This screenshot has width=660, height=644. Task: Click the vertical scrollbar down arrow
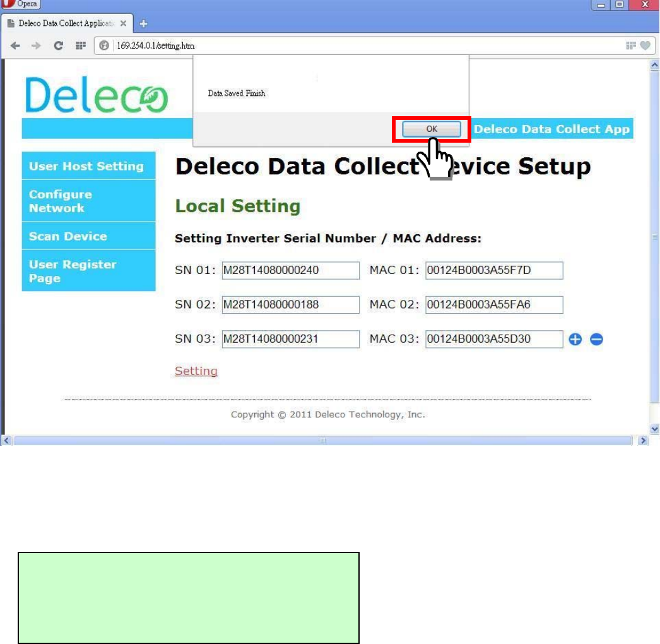coord(654,429)
